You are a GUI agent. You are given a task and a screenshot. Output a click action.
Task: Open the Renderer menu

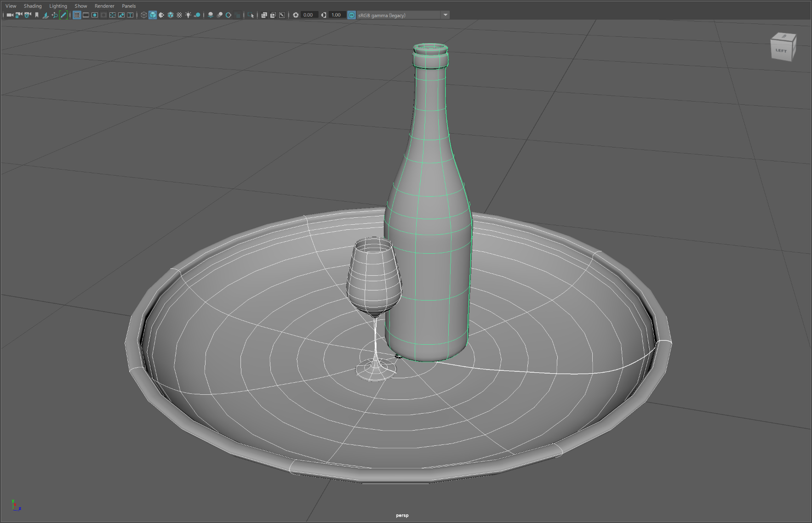104,6
